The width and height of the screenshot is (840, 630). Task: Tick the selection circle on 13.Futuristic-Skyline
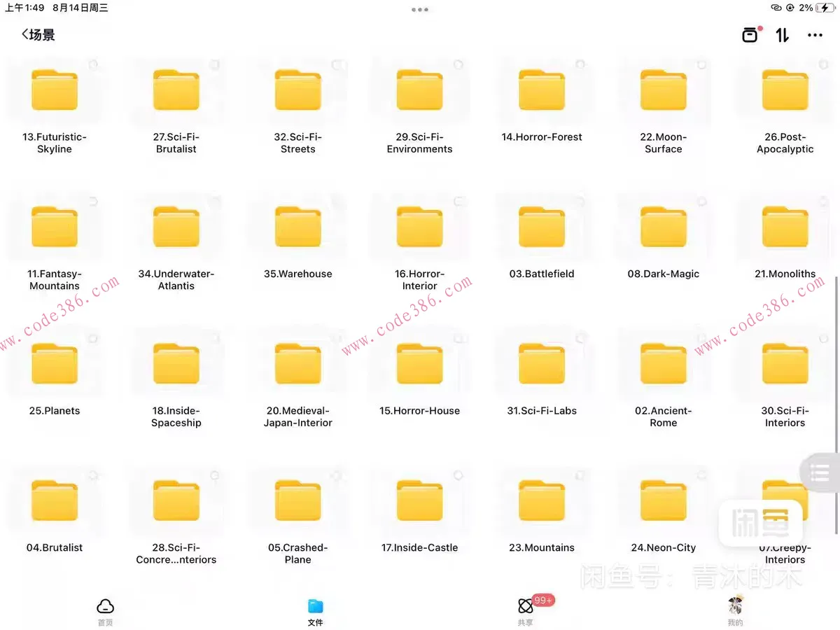(92, 64)
